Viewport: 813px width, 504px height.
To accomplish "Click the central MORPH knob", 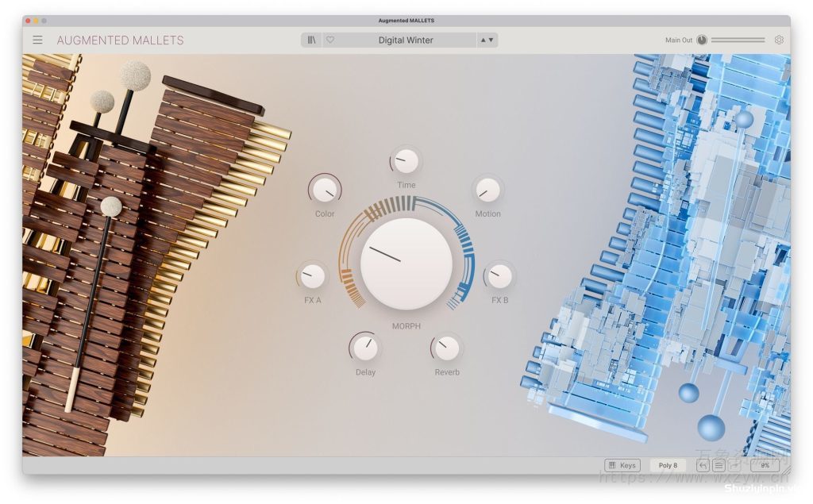I will [x=406, y=262].
